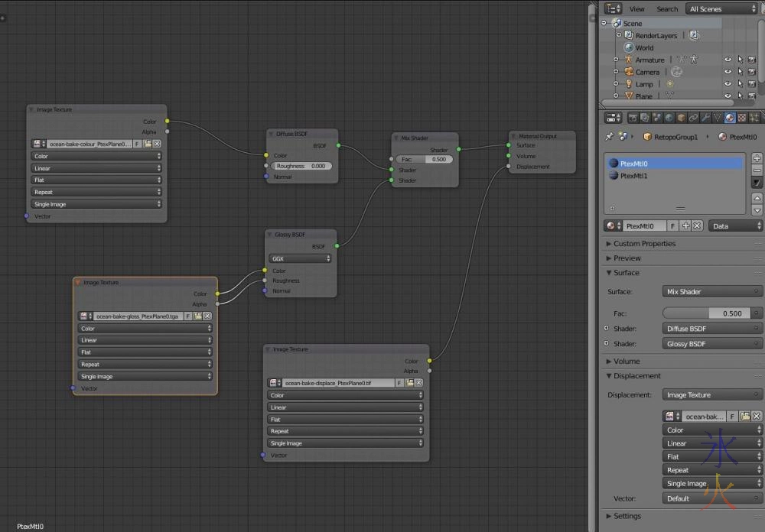
Task: Click the Object constraints chain icon
Action: (x=692, y=118)
